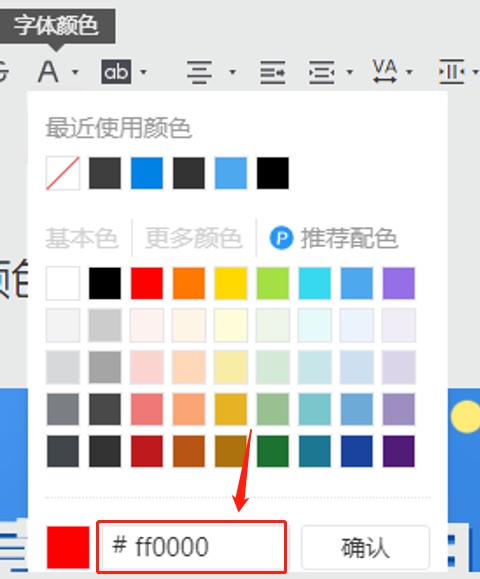Select the light blue swatch in recent colors
480x579 pixels.
pos(231,173)
